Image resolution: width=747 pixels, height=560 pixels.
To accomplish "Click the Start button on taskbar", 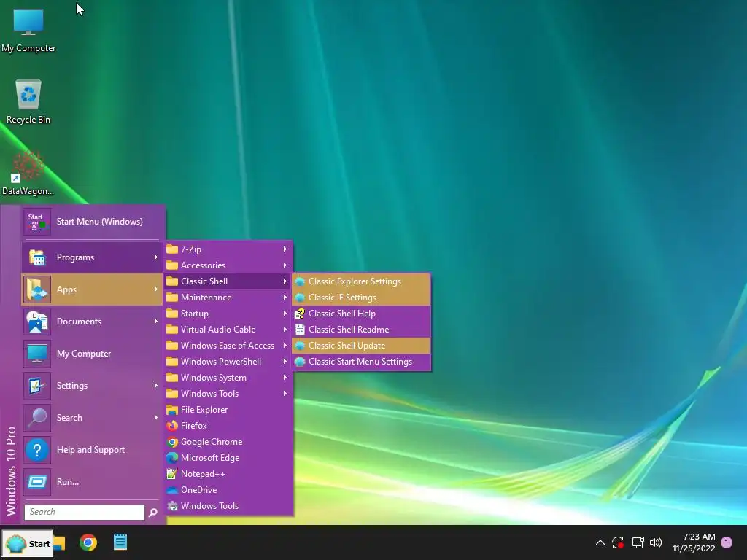I will click(28, 543).
